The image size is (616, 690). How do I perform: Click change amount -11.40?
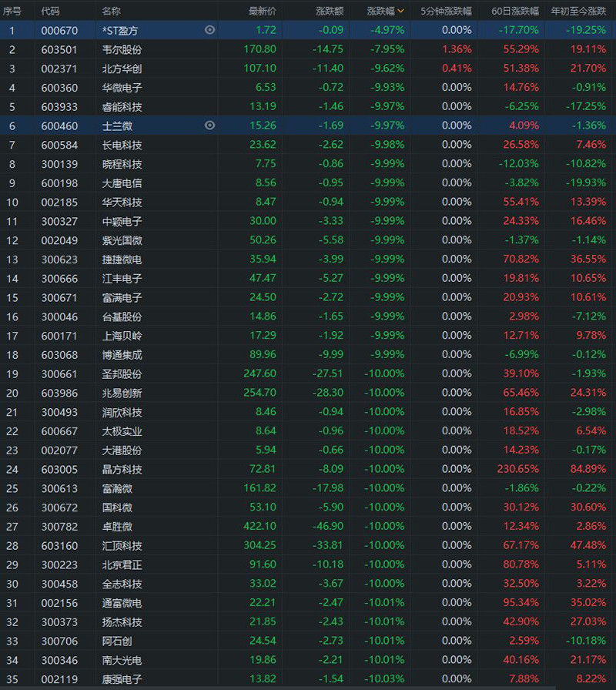(328, 69)
